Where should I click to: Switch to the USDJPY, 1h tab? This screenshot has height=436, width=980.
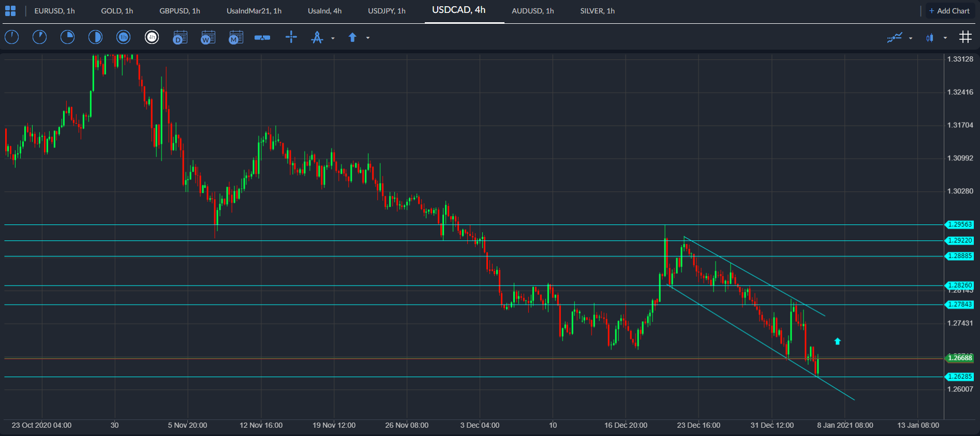click(387, 11)
